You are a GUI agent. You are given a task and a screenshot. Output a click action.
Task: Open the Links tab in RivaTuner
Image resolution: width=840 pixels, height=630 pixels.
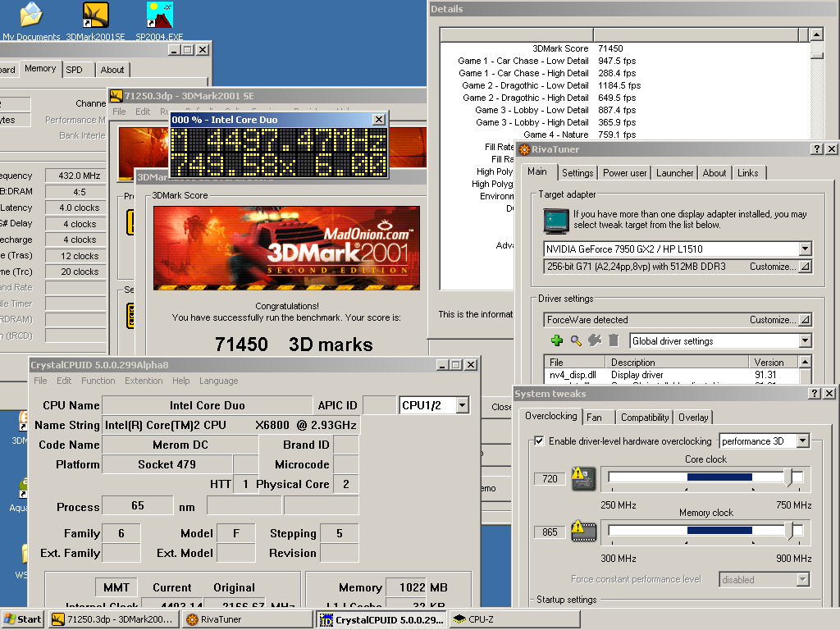(x=748, y=173)
